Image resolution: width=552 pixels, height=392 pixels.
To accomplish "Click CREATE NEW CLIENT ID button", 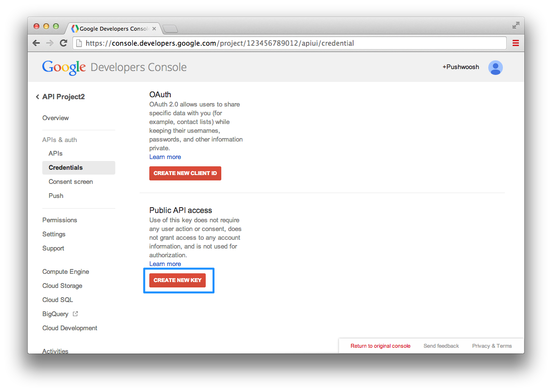I will (x=185, y=173).
